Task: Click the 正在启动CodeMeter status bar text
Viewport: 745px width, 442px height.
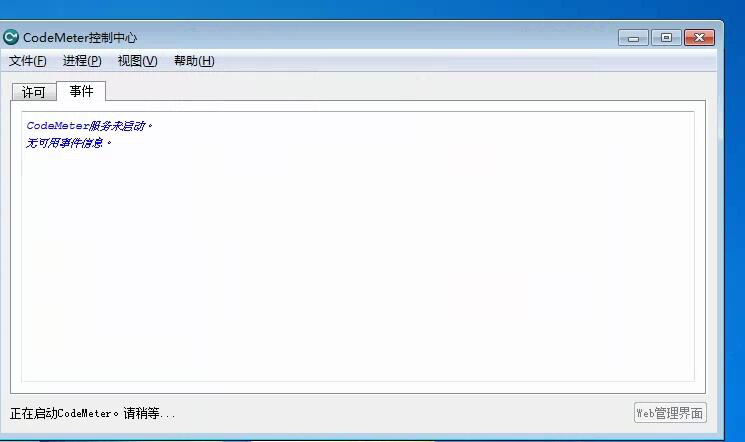Action: pyautogui.click(x=93, y=413)
